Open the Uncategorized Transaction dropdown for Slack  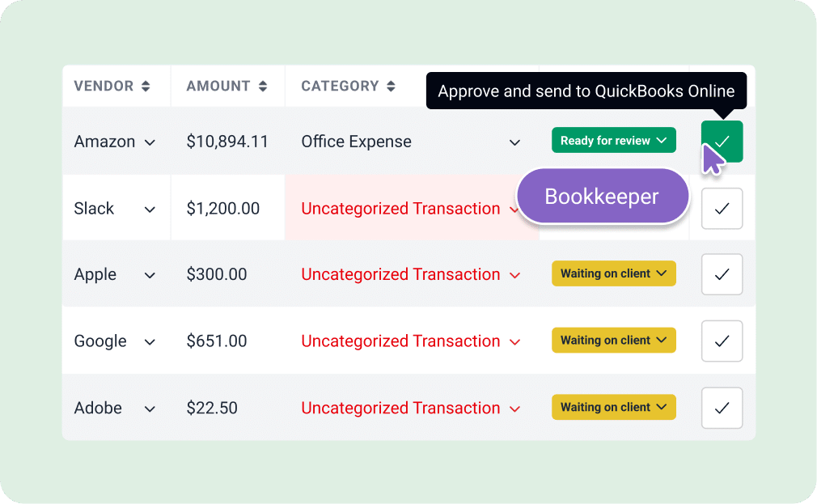[x=515, y=209]
